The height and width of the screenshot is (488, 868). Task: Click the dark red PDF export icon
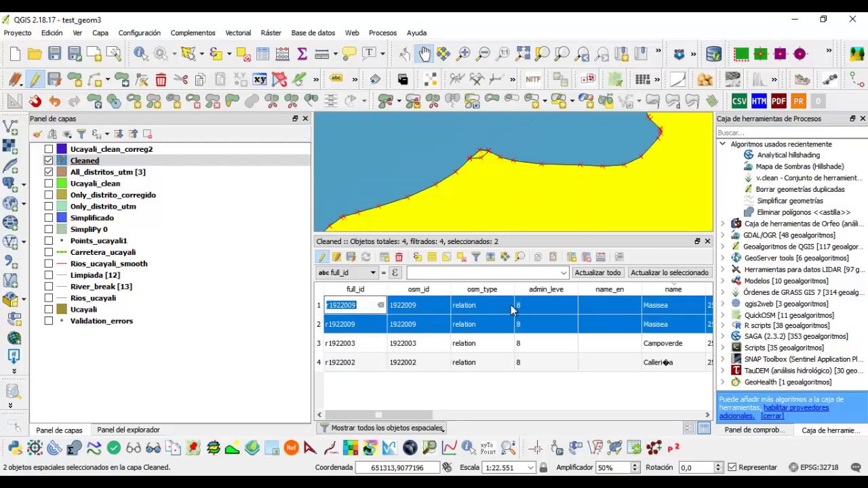pyautogui.click(x=778, y=102)
